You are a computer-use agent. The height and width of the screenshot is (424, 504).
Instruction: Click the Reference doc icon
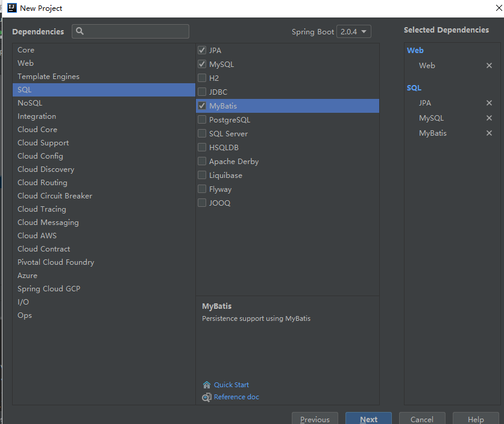click(207, 397)
